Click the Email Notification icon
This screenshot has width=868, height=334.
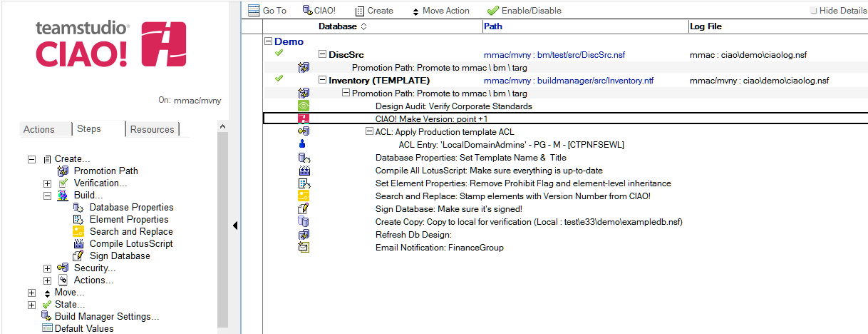pos(304,247)
